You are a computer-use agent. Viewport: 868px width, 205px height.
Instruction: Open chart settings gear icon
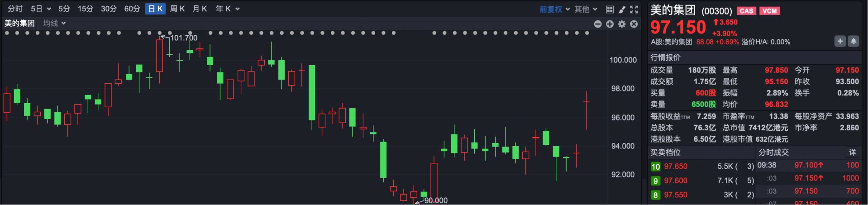(622, 24)
